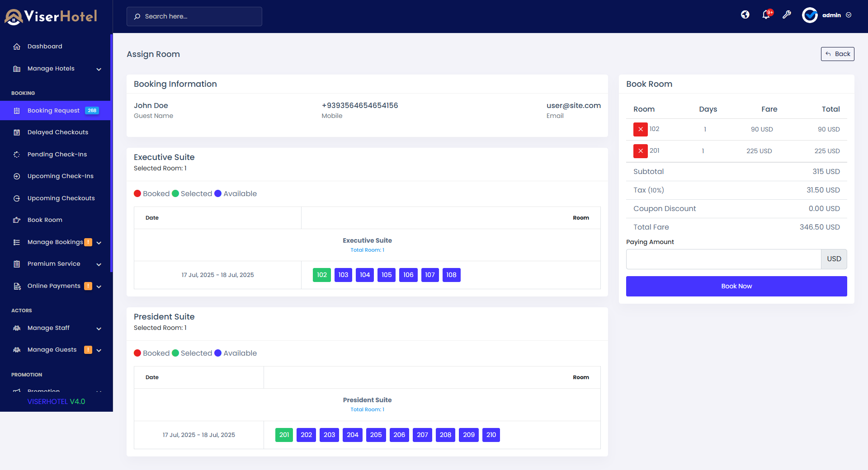Click the Pending Check-Ins icon
The image size is (868, 470).
pyautogui.click(x=17, y=155)
